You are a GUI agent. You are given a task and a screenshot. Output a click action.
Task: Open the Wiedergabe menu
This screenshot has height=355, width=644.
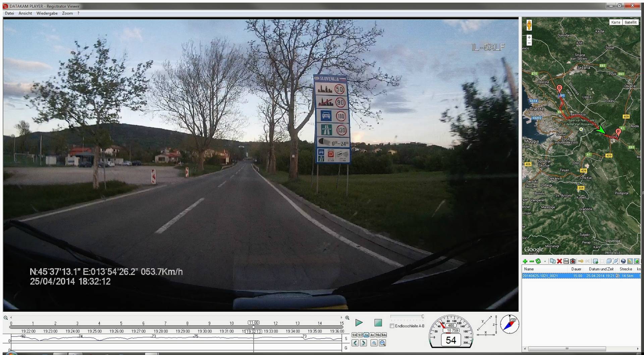point(47,13)
